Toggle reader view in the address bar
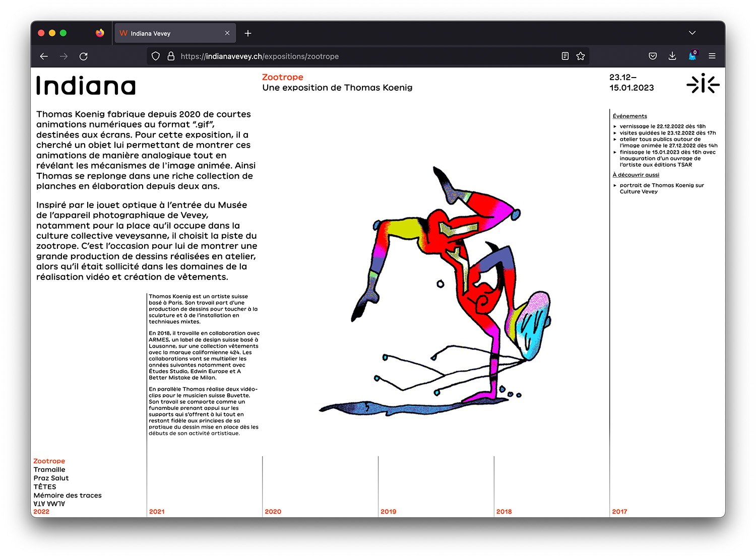 pos(565,56)
